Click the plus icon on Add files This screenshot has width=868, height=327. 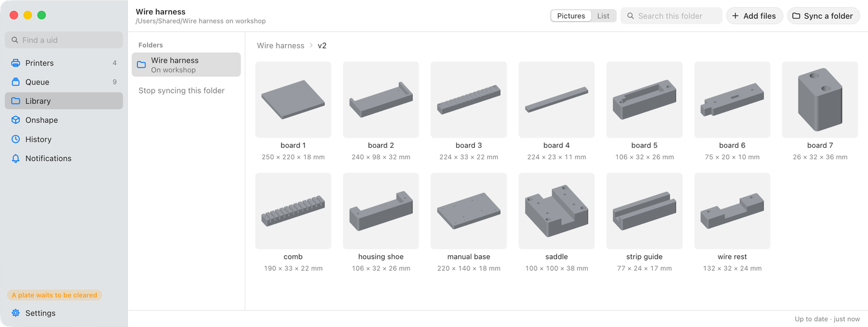click(735, 16)
